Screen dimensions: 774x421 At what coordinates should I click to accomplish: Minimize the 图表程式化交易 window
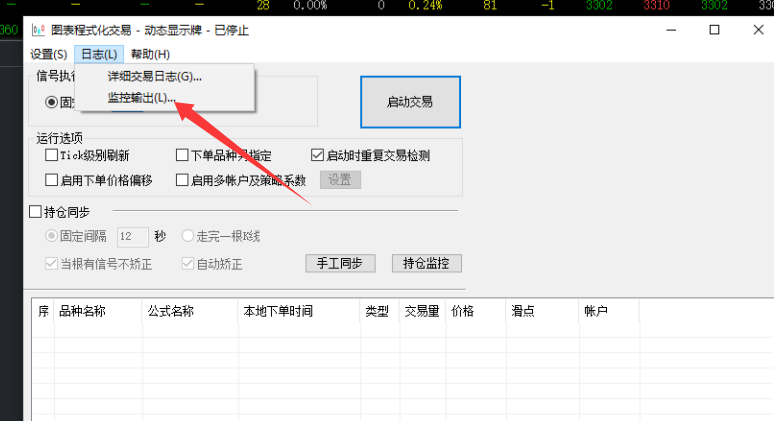671,30
